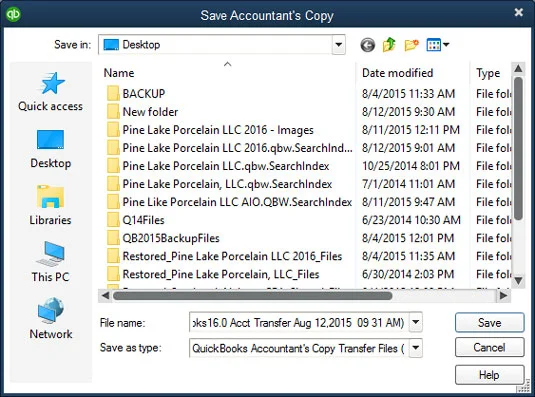The image size is (535, 397).
Task: Select This PC in the sidebar
Action: (x=50, y=262)
